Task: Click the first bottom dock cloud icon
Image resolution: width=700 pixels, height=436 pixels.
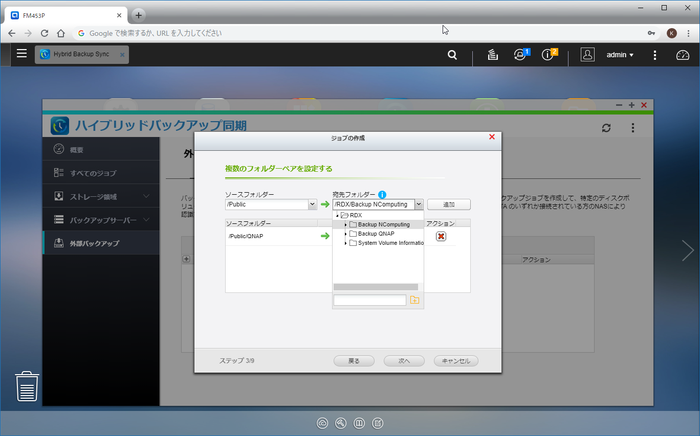Action: 322,423
